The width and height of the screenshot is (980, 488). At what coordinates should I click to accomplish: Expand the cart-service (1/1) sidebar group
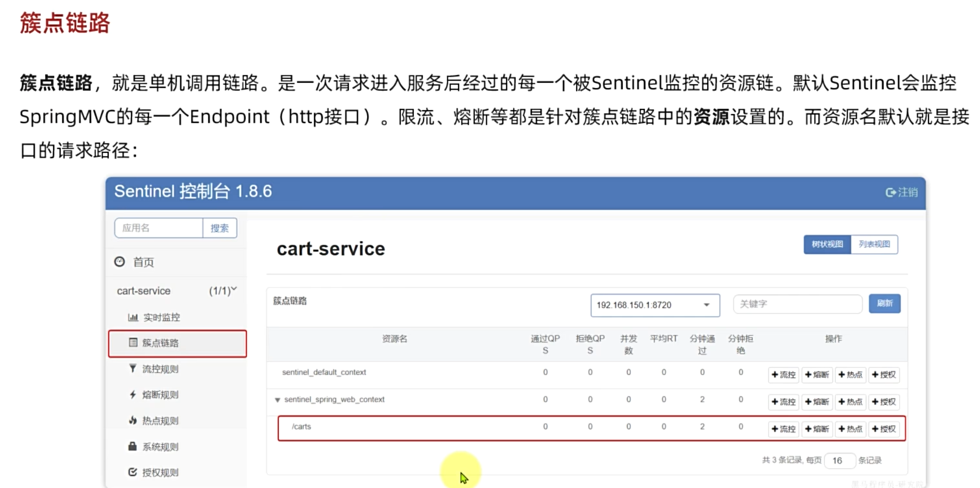[177, 291]
